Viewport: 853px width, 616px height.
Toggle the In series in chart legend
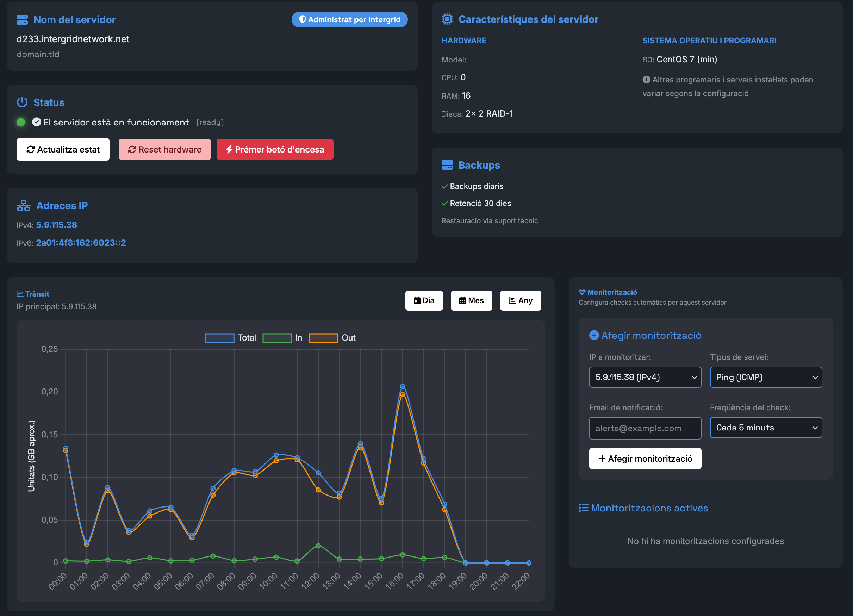coord(282,338)
